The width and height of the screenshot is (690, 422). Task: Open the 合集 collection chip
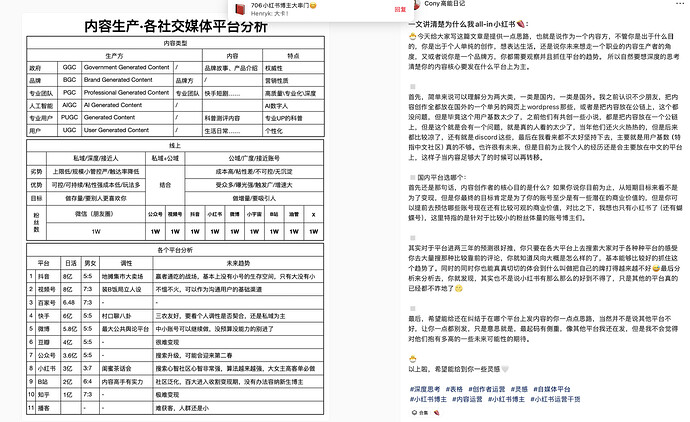(x=420, y=413)
